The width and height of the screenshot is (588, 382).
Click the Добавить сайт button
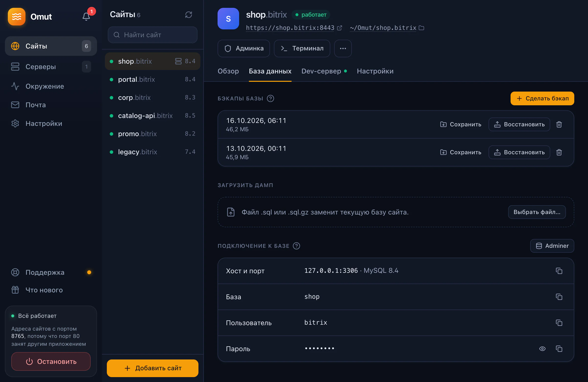click(x=152, y=368)
